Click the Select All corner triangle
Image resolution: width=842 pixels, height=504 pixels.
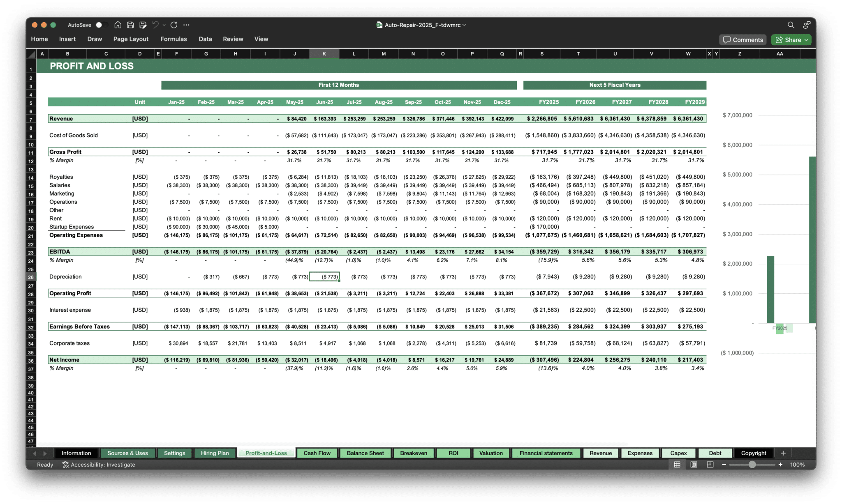coord(31,54)
